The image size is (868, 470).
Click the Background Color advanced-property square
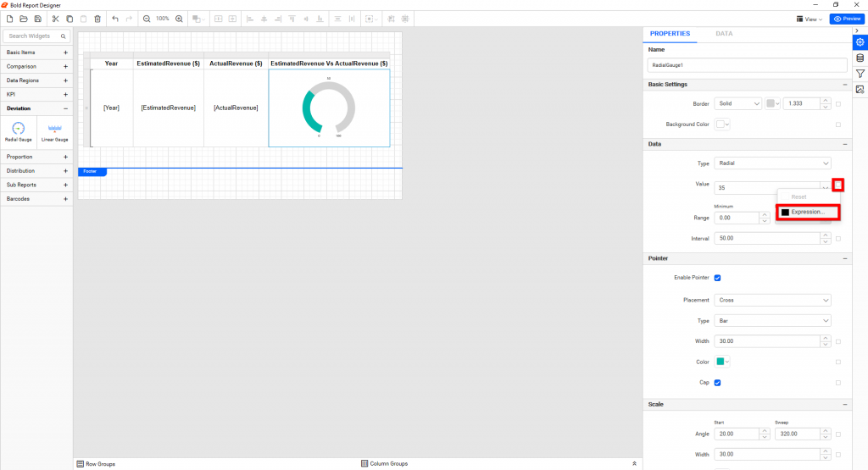tap(838, 125)
